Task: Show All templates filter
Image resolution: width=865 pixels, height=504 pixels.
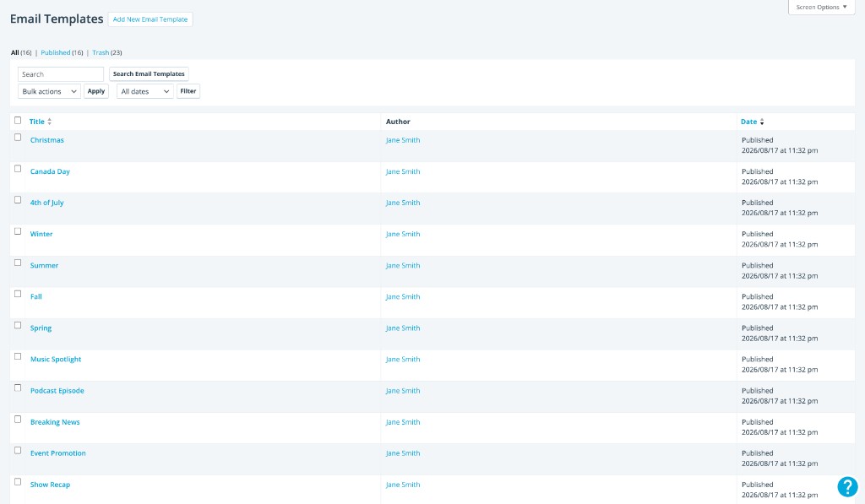Action: coord(15,53)
